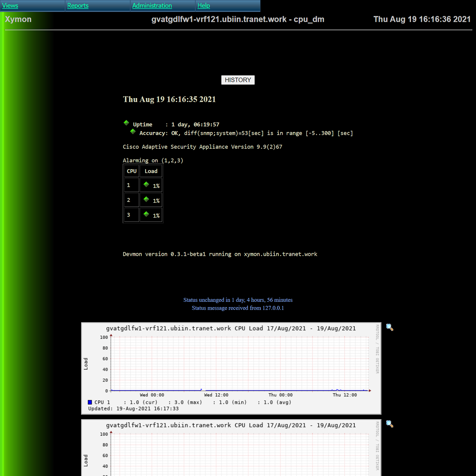Viewport: 476px width, 476px height.
Task: Click the HISTORY button
Action: 238,80
